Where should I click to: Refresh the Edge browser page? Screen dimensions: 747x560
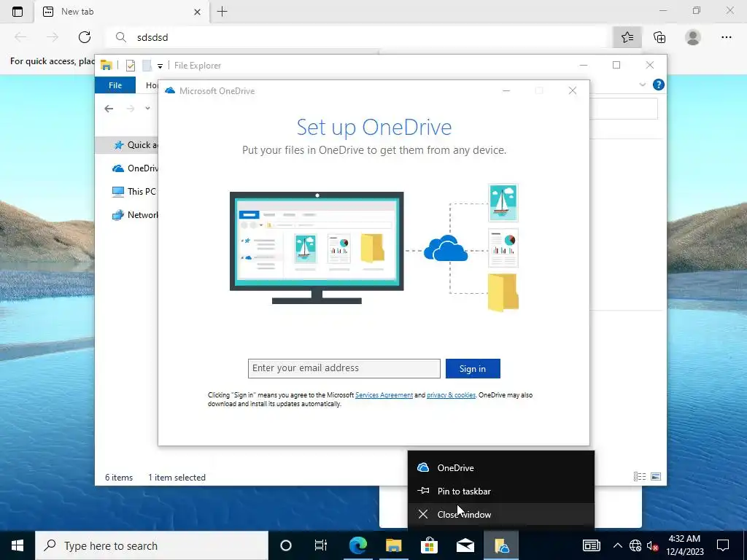(x=85, y=37)
